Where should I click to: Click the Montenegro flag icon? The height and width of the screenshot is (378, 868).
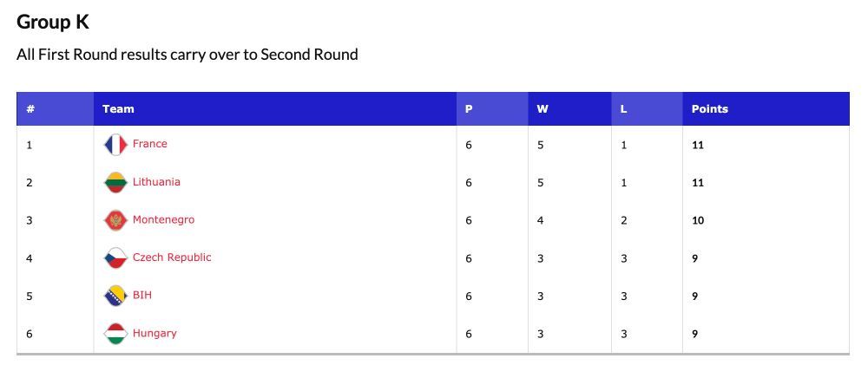115,220
